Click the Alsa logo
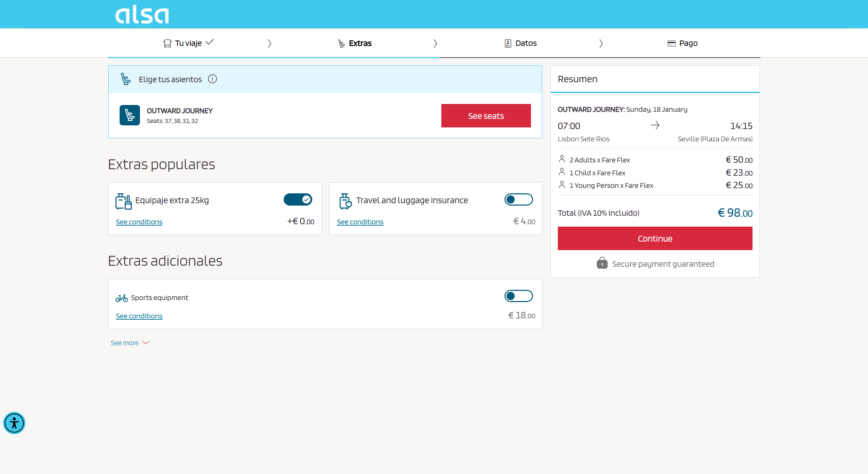 (142, 15)
